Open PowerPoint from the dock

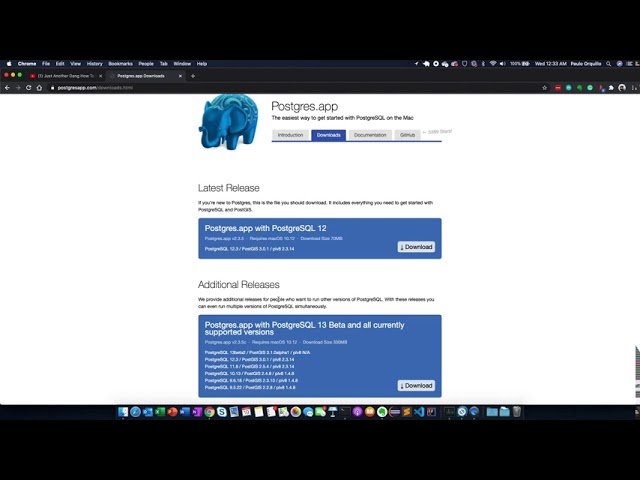pyautogui.click(x=172, y=412)
